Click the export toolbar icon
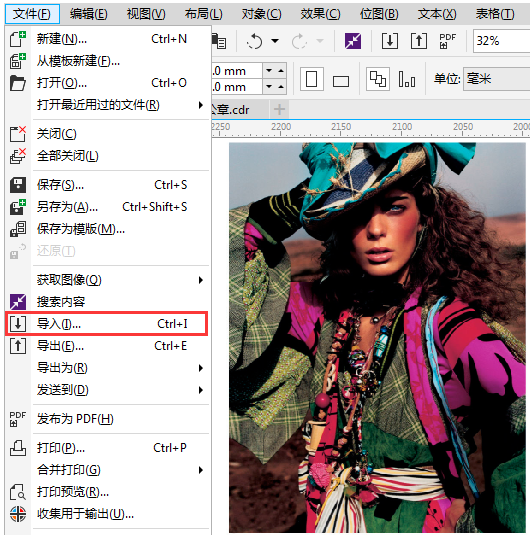Image resolution: width=530 pixels, height=535 pixels. click(419, 41)
